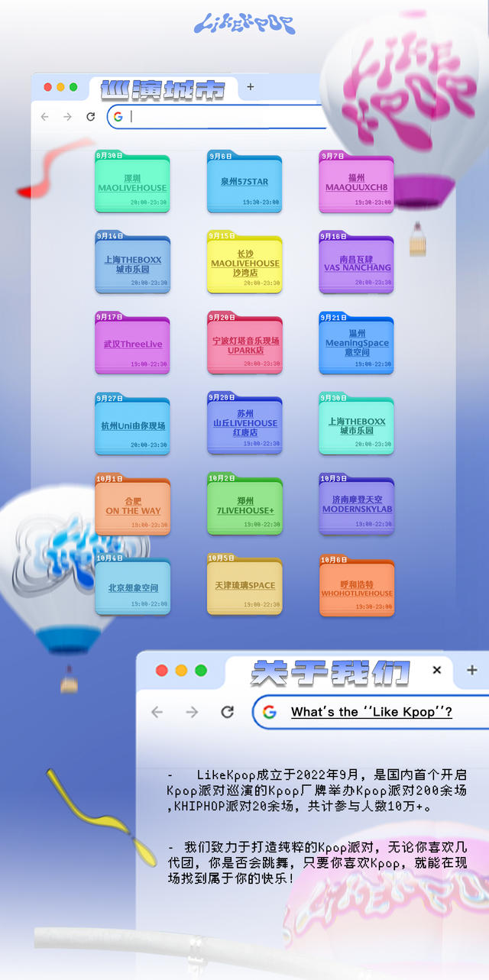Open the 武汉ThreeLive folder
Image resolution: width=489 pixels, height=980 pixels.
tap(132, 343)
